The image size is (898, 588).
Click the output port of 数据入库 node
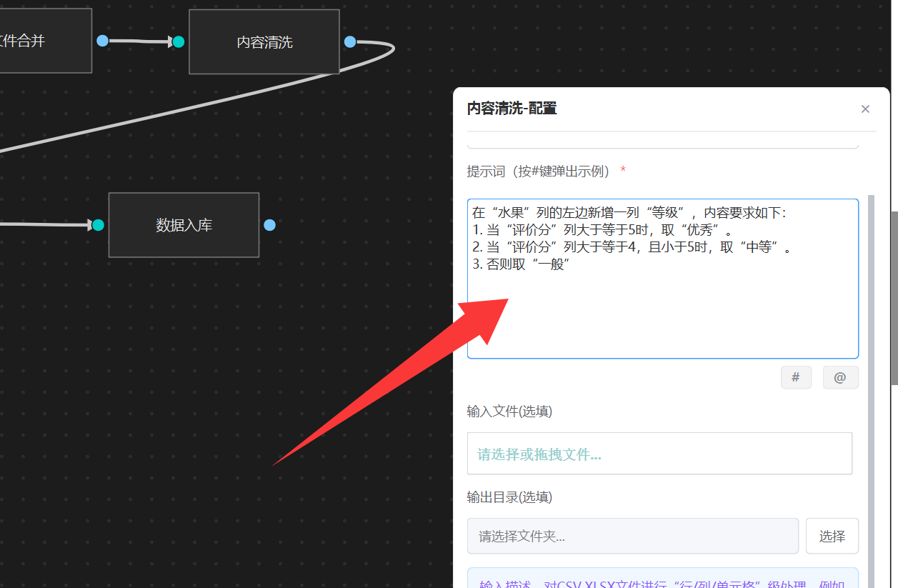coord(269,225)
